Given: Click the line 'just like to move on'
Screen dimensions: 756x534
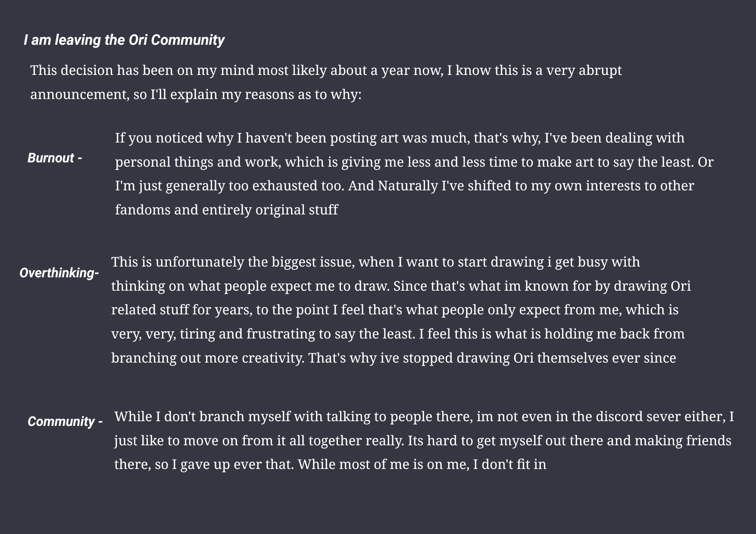Looking at the screenshot, I should [x=422, y=441].
